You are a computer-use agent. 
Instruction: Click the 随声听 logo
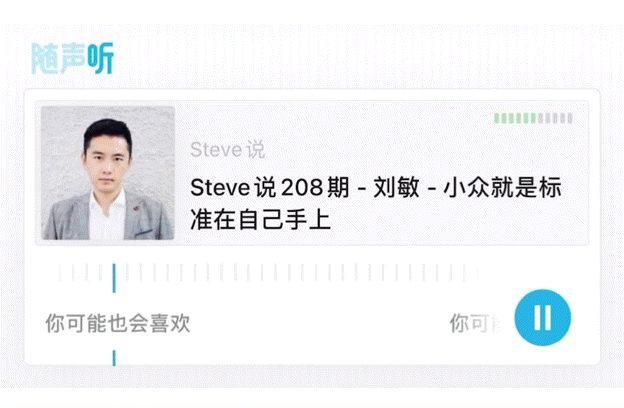coord(72,58)
